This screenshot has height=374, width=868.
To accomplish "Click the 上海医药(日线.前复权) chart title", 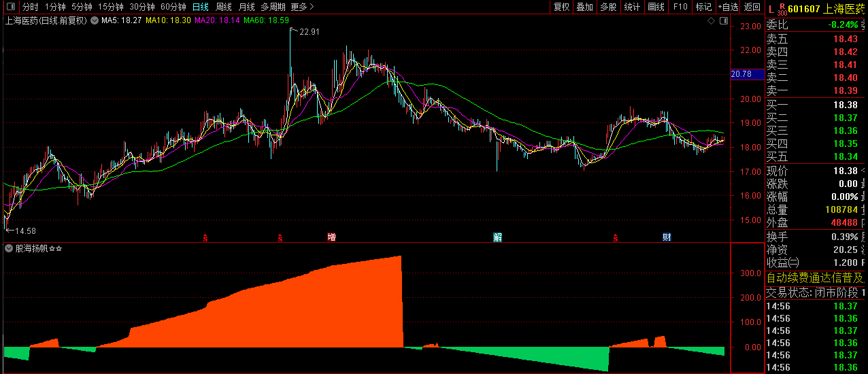I will [46, 20].
